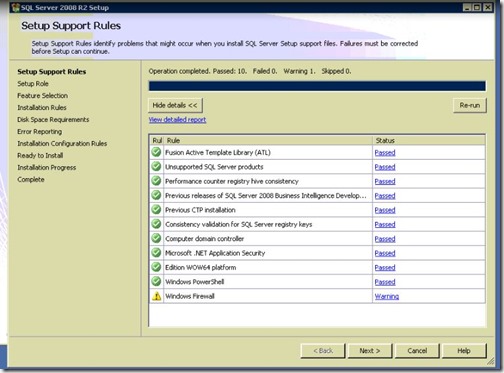This screenshot has height=373, width=504.
Task: Open Passed status for Consistency validation row
Action: (385, 224)
